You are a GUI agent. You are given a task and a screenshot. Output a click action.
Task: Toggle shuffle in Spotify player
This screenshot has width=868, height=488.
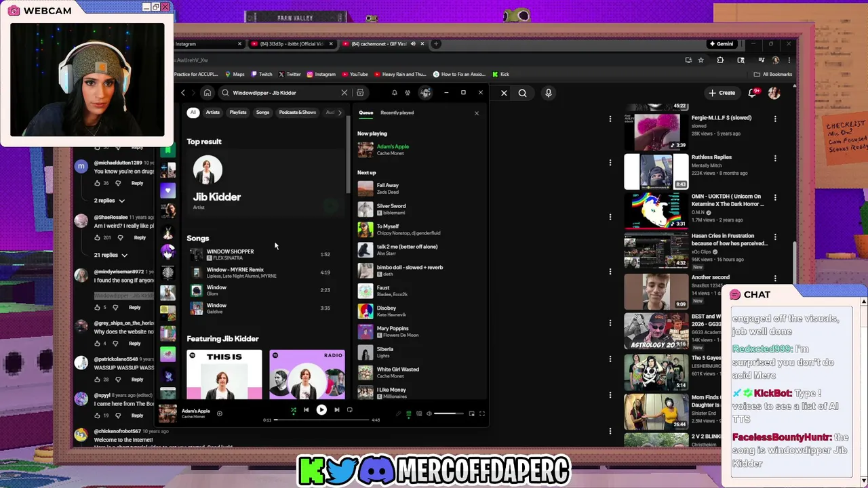[x=293, y=410]
